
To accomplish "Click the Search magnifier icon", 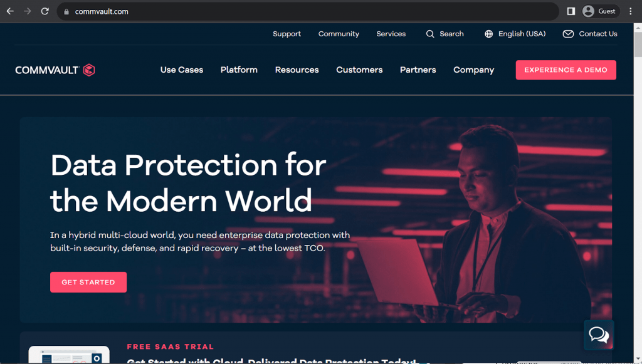I will click(430, 34).
